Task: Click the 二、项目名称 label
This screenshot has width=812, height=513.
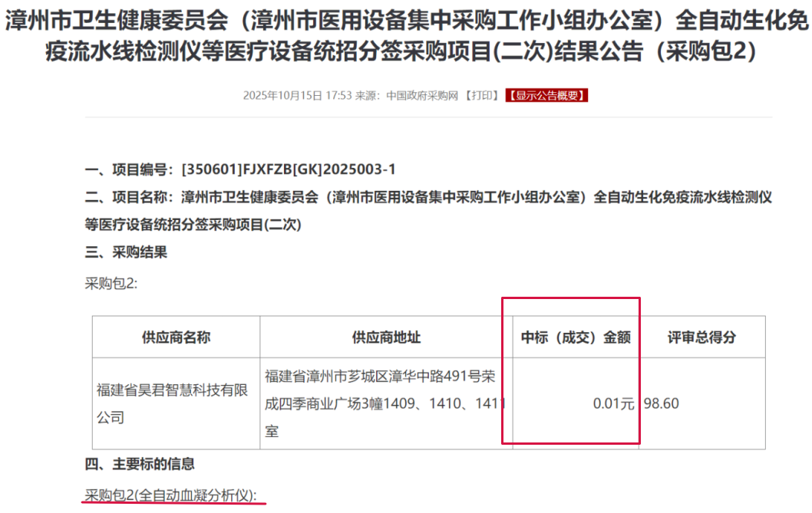Action: point(130,197)
